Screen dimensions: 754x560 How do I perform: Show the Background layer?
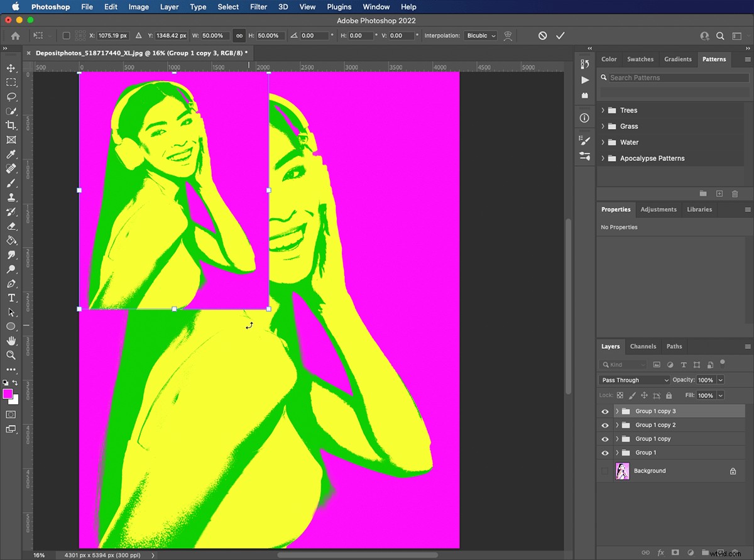[x=604, y=470]
